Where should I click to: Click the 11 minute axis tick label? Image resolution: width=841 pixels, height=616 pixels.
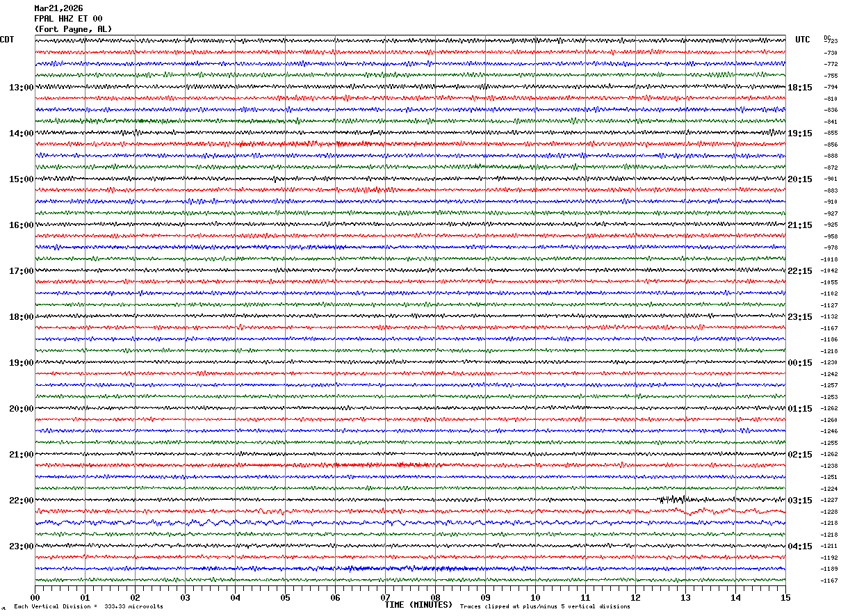pyautogui.click(x=585, y=598)
